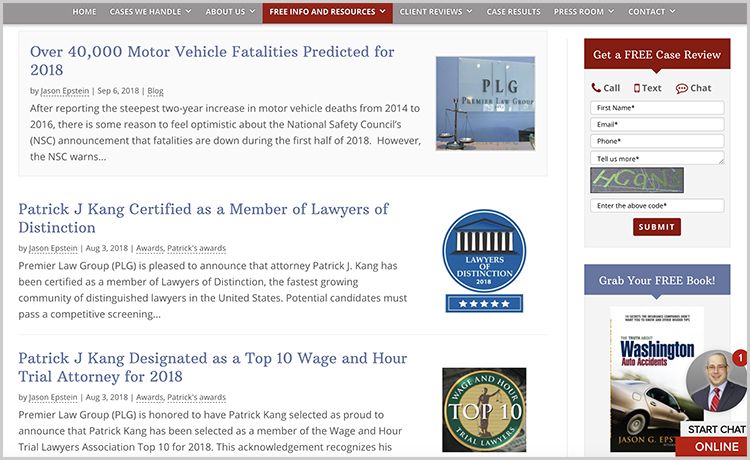
Task: Open article Patrick J Kang Certified Lawyers of Distinction
Action: coord(203,218)
